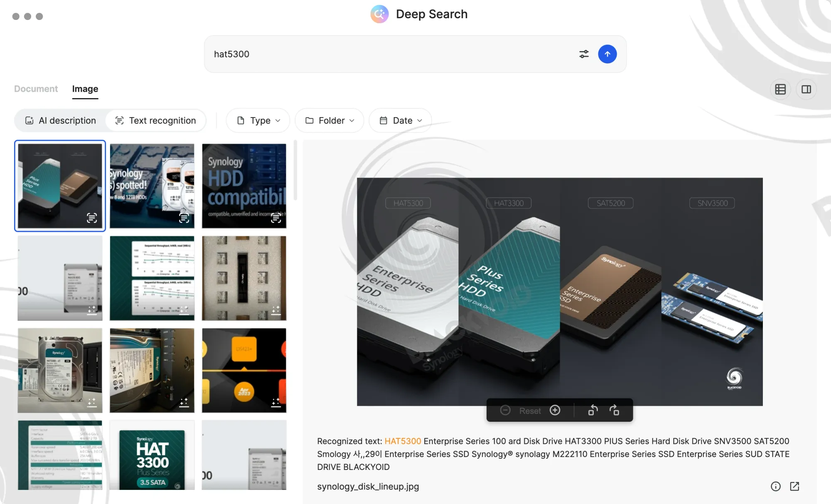Click text recognition badge on 'spotted!' thumbnail
The width and height of the screenshot is (831, 504).
point(184,218)
